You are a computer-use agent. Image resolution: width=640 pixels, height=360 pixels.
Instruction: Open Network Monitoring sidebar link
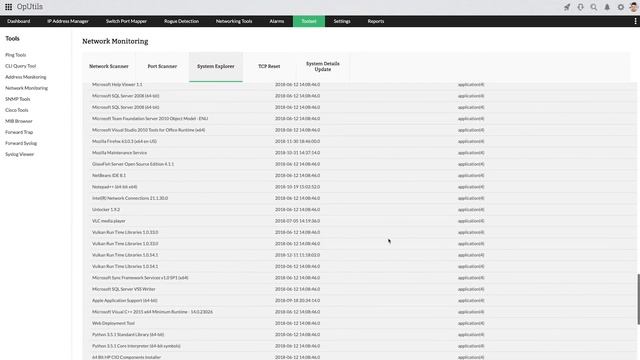click(x=27, y=88)
